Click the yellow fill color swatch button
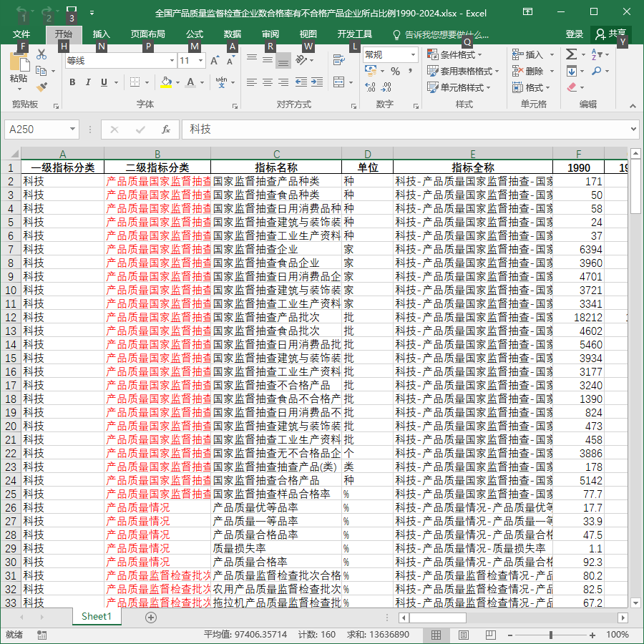The width and height of the screenshot is (644, 644). [x=166, y=82]
